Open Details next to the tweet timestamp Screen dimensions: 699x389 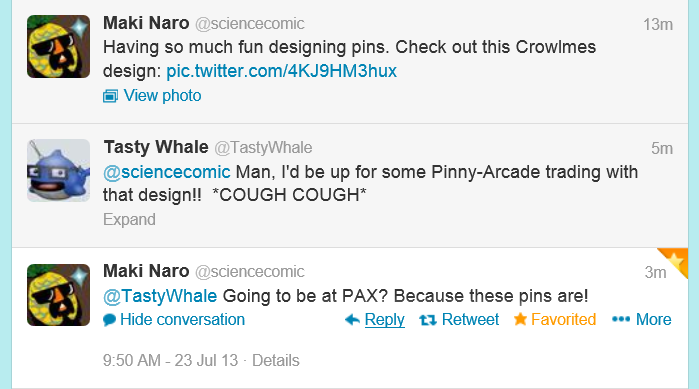[275, 360]
